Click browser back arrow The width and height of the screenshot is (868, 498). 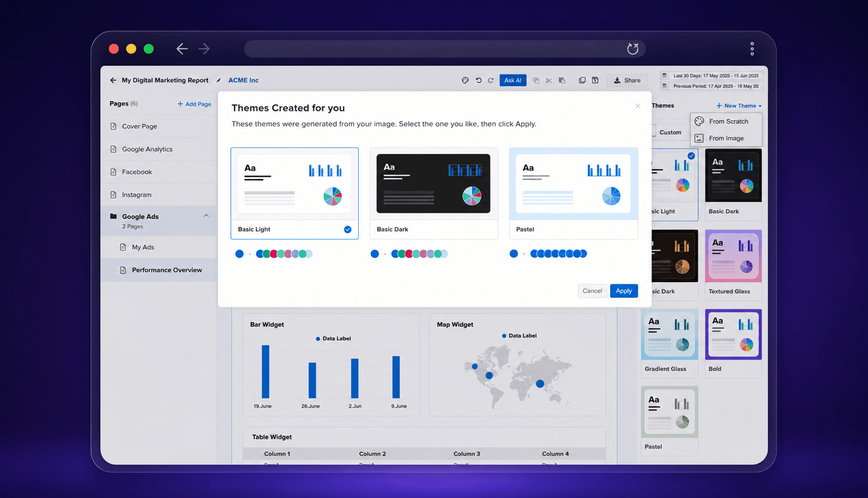[x=182, y=49]
